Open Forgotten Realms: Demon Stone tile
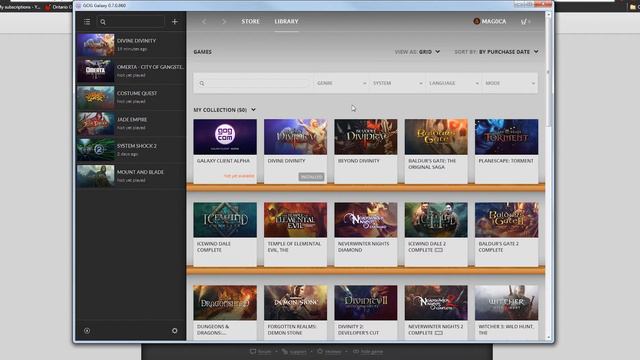The image size is (640, 360). click(x=295, y=312)
